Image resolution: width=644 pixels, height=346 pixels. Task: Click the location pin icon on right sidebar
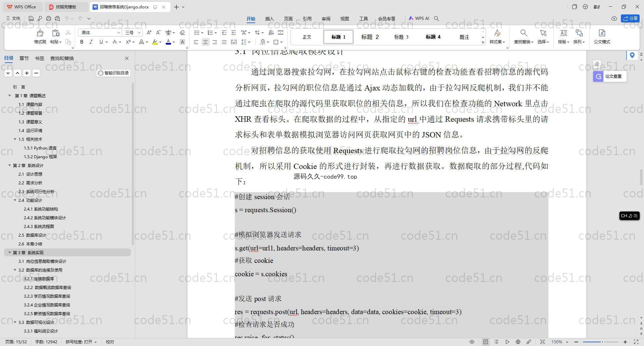[x=632, y=55]
